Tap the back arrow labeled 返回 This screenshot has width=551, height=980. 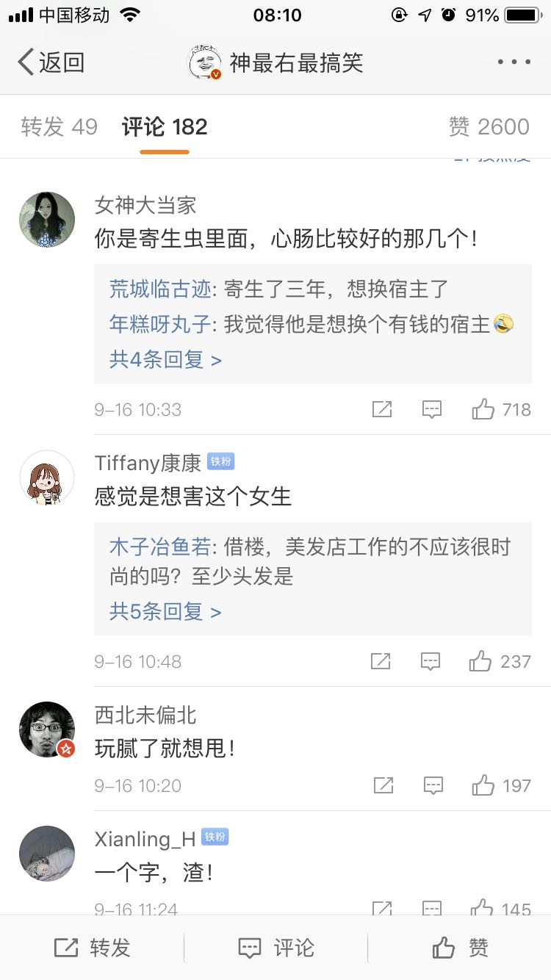click(x=50, y=62)
